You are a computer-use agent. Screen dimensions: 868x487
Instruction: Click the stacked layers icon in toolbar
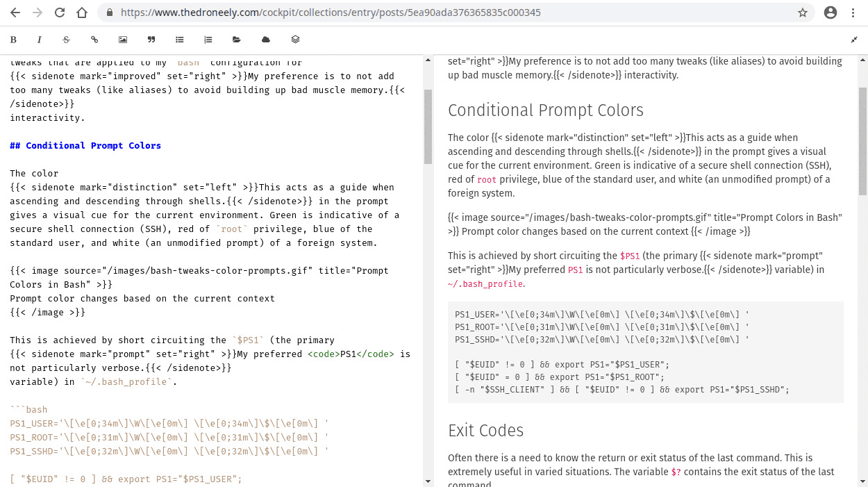click(x=295, y=40)
